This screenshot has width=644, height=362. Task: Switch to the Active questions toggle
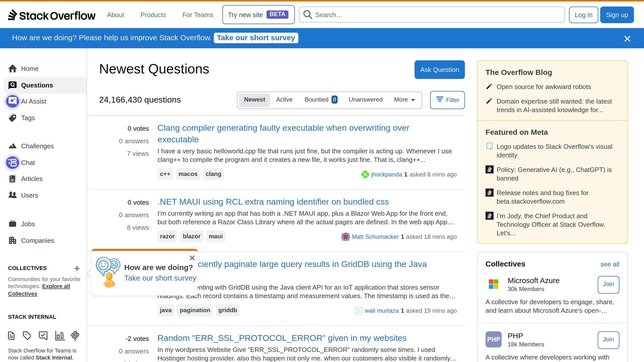click(x=284, y=100)
